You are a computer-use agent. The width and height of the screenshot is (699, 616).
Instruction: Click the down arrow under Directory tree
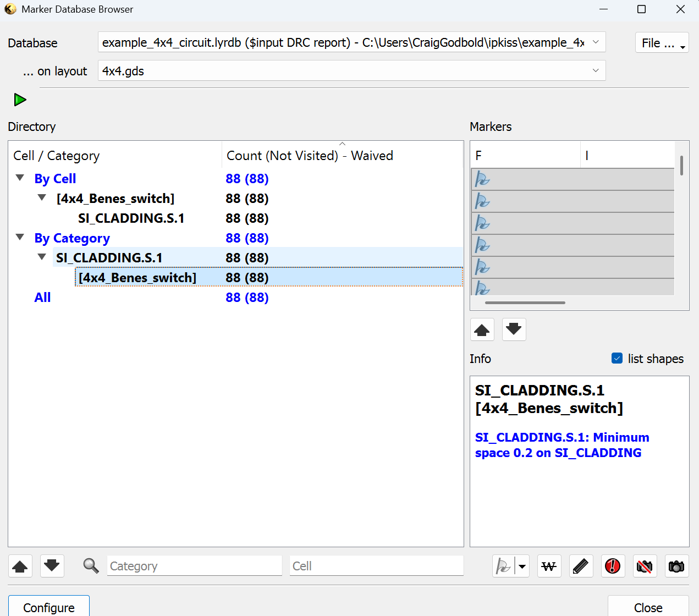52,566
